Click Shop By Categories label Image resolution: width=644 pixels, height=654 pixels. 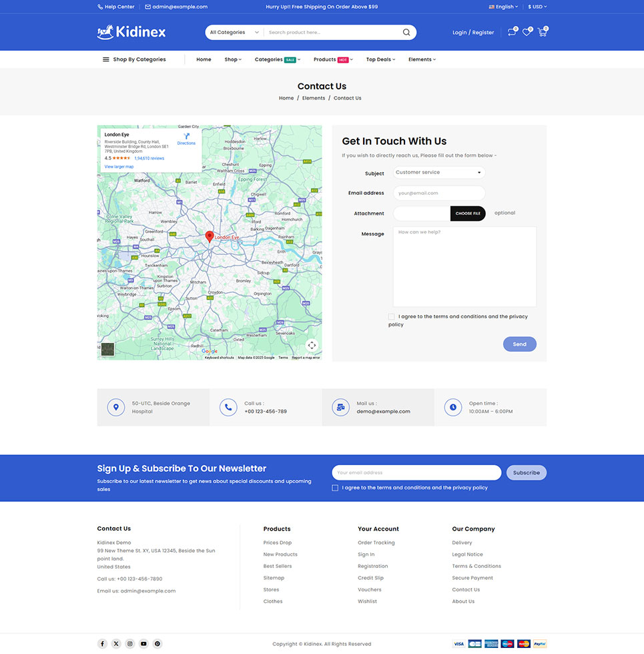(139, 59)
